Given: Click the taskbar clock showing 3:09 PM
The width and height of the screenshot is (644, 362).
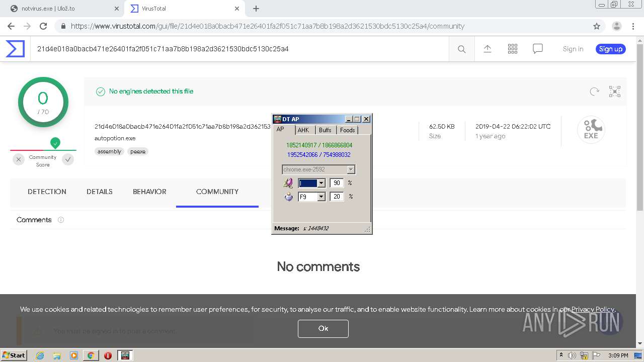Looking at the screenshot, I should (618, 355).
